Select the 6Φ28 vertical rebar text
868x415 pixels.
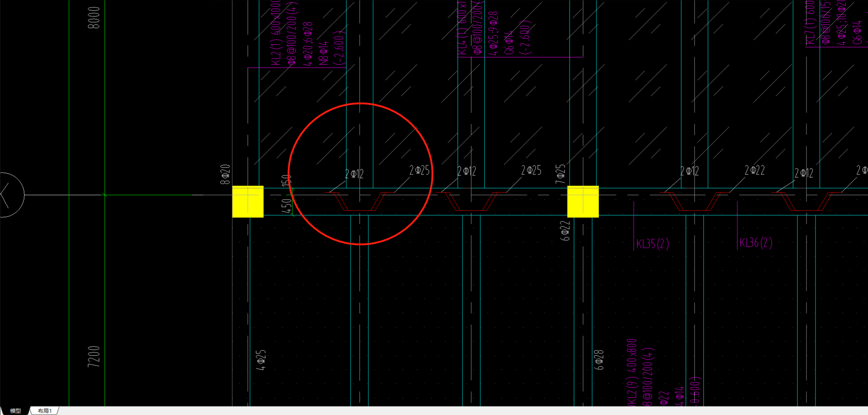pos(599,360)
